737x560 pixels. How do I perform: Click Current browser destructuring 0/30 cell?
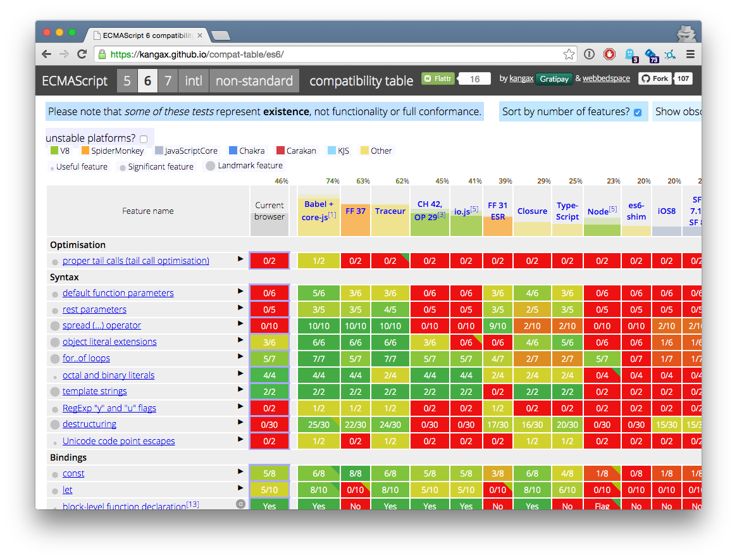pos(269,425)
